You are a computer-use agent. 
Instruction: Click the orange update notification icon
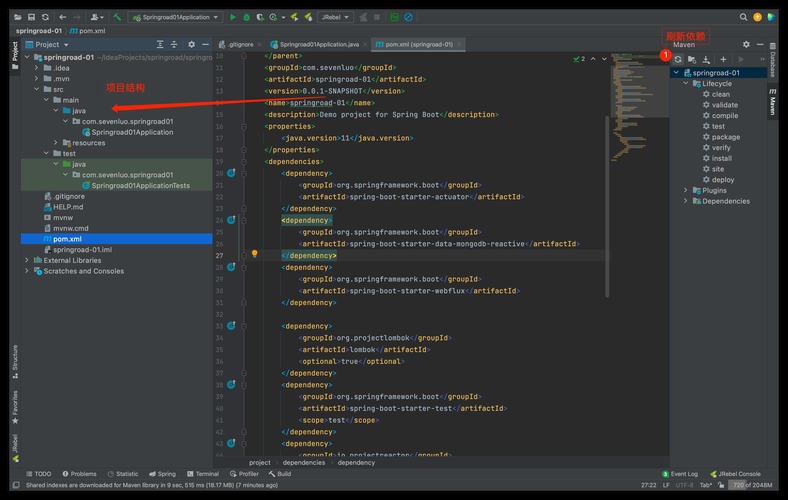(x=757, y=17)
